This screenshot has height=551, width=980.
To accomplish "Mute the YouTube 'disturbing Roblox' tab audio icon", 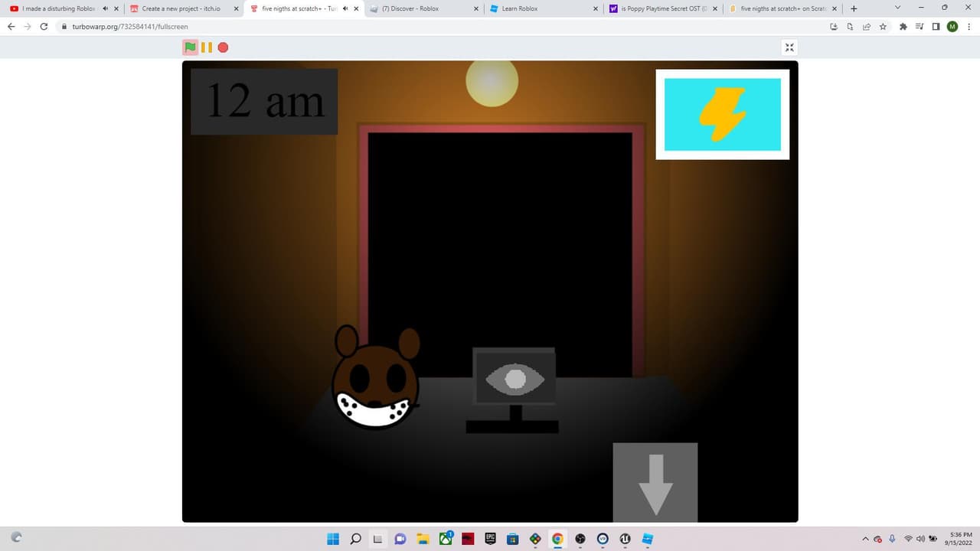I will [105, 8].
